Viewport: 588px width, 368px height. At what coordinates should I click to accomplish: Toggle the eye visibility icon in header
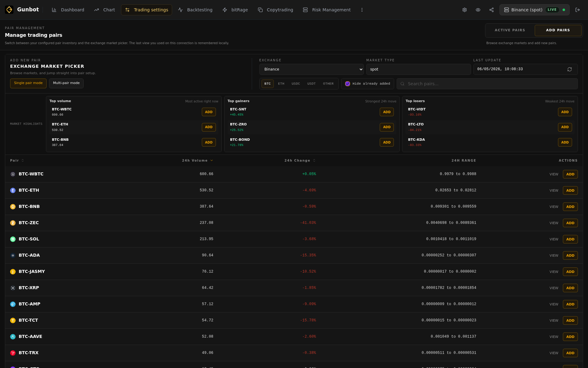[x=478, y=10]
